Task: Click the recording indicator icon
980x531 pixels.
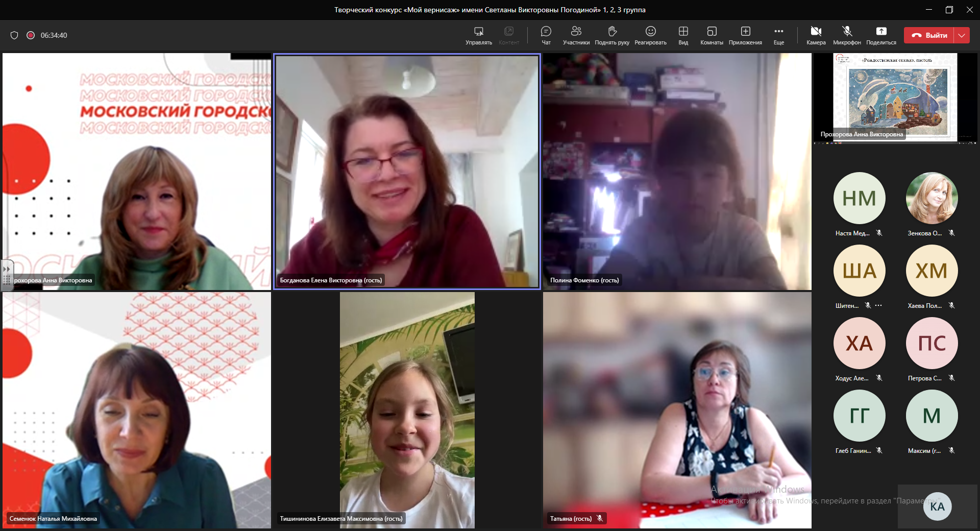Action: coord(31,35)
